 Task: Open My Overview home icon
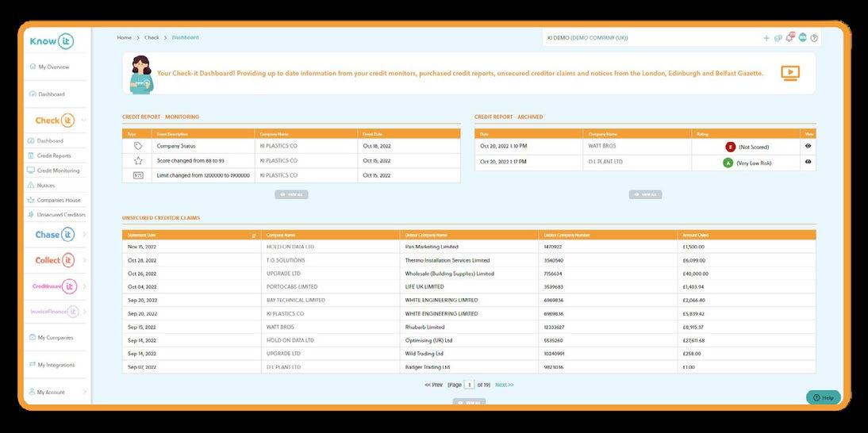click(33, 67)
